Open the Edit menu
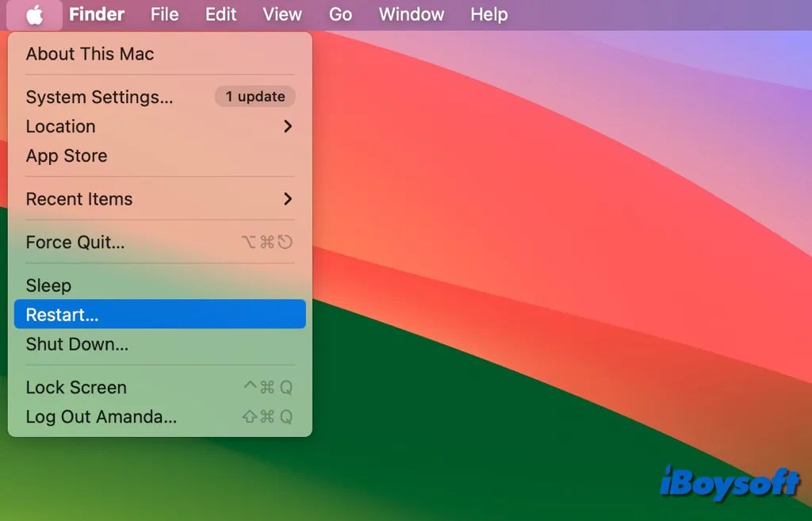812x521 pixels. (x=220, y=14)
